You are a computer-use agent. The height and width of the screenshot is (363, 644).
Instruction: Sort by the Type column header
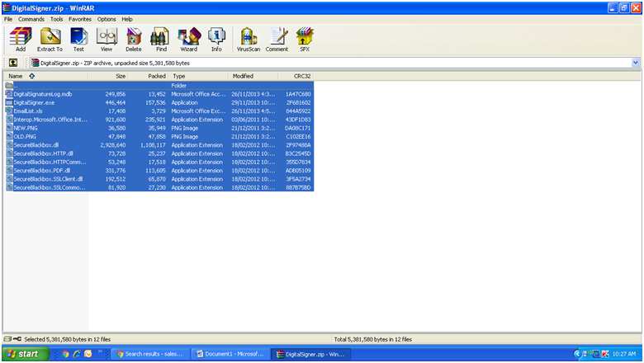point(198,76)
